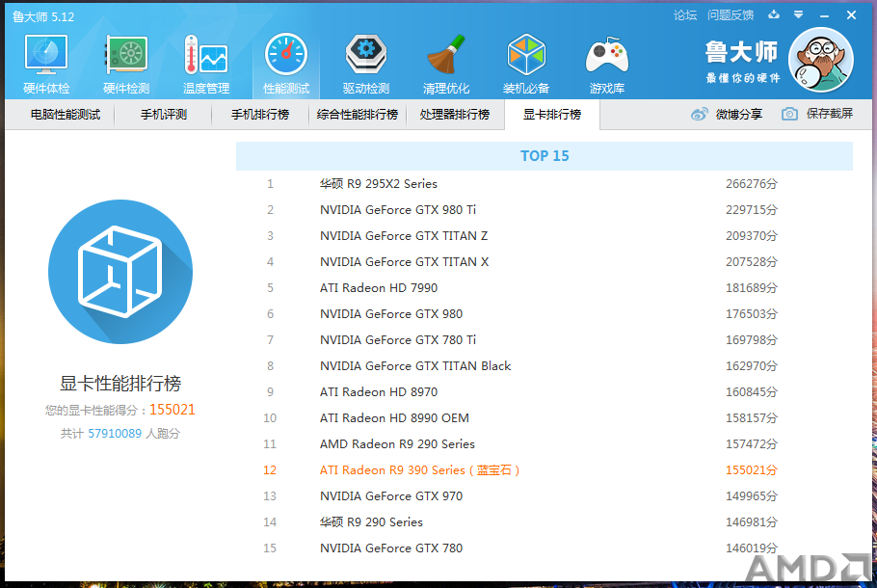Screen dimensions: 877x588
Task: Close the 鲁大师 window
Action: point(851,15)
